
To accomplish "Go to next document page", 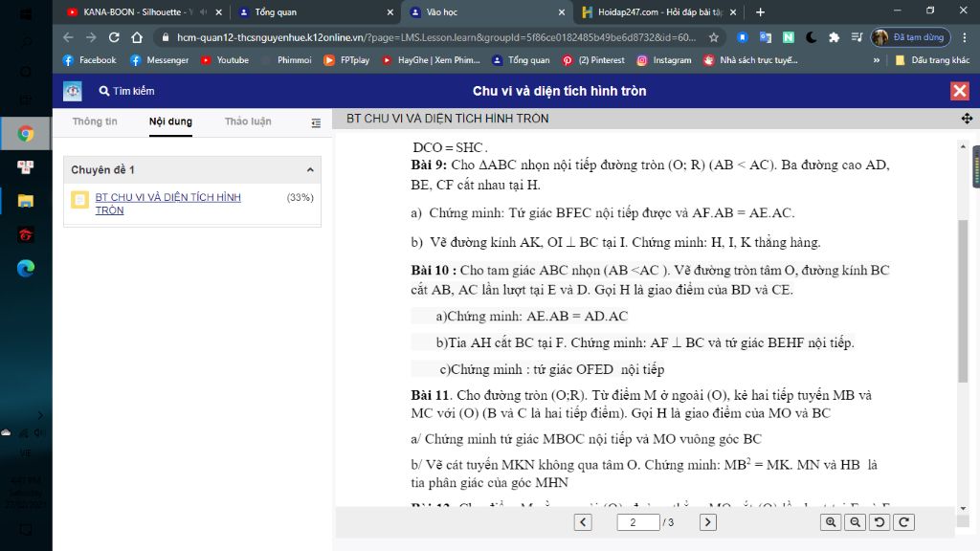I will tap(707, 522).
